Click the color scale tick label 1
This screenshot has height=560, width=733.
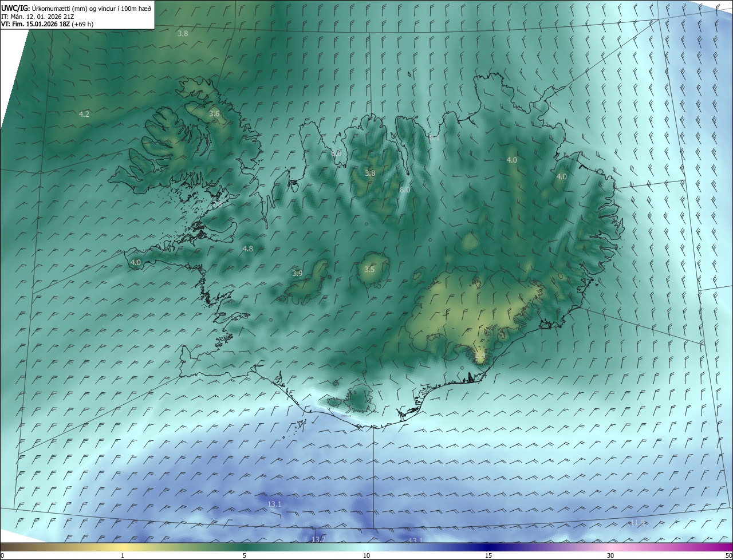click(x=123, y=556)
